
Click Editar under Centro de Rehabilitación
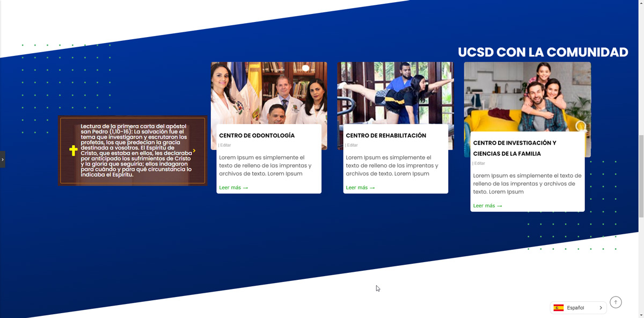tap(352, 145)
